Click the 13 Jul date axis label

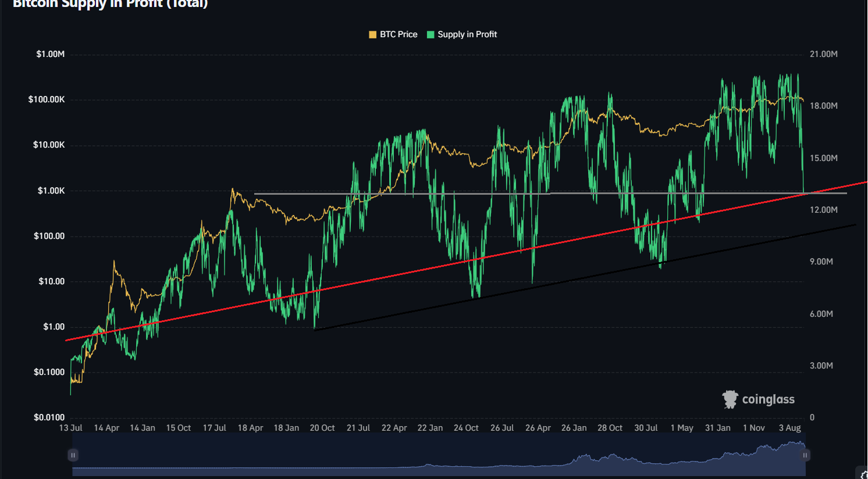[71, 428]
